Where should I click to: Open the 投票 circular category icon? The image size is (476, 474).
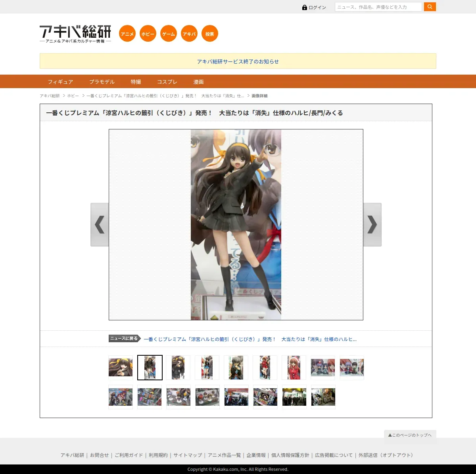[210, 34]
